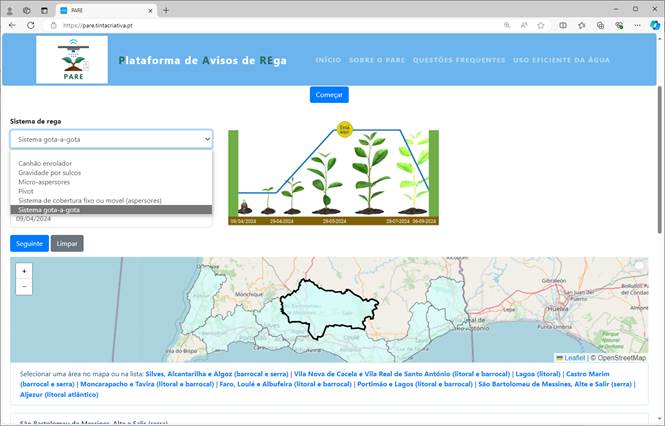This screenshot has height=426, width=665.
Task: Click the PARE logo image
Action: 72,60
